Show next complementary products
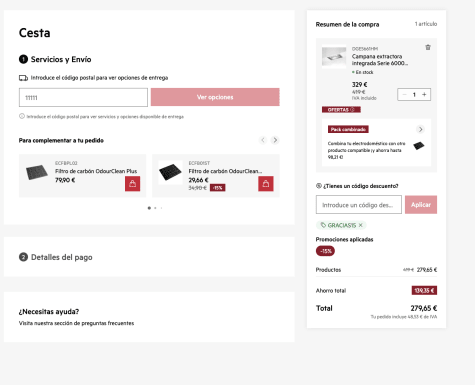 pos(275,140)
